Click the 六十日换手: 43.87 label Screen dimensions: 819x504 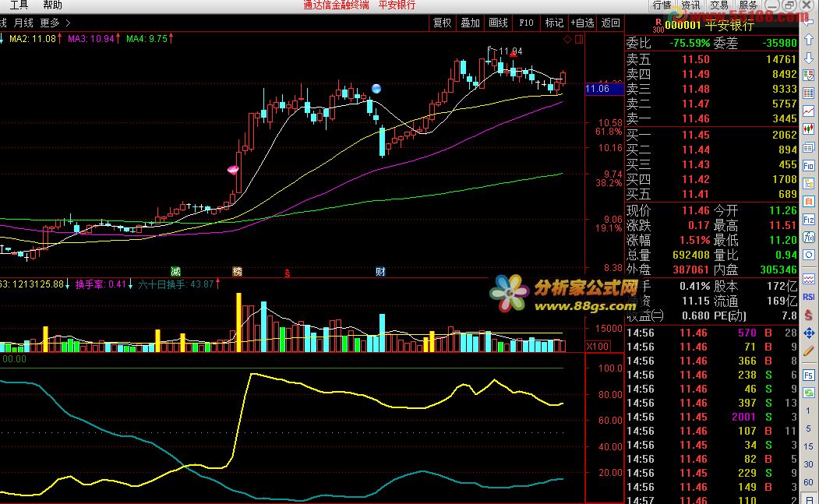click(x=176, y=284)
